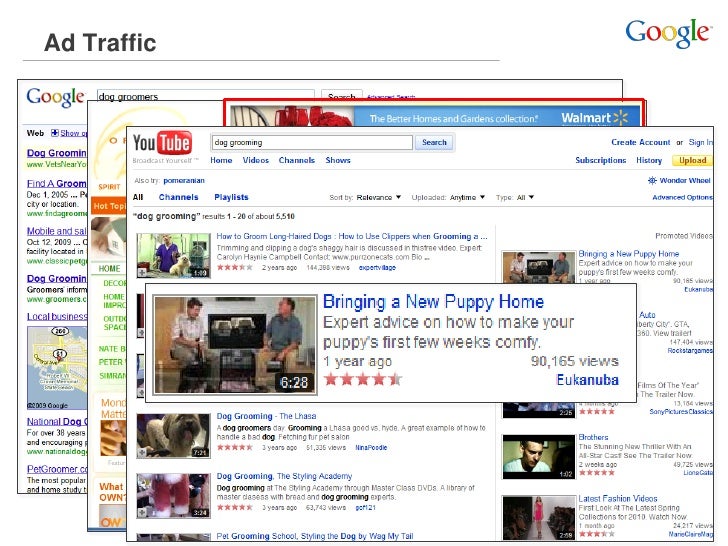Click the yellow Upload button
This screenshot has width=728, height=546.
692,160
